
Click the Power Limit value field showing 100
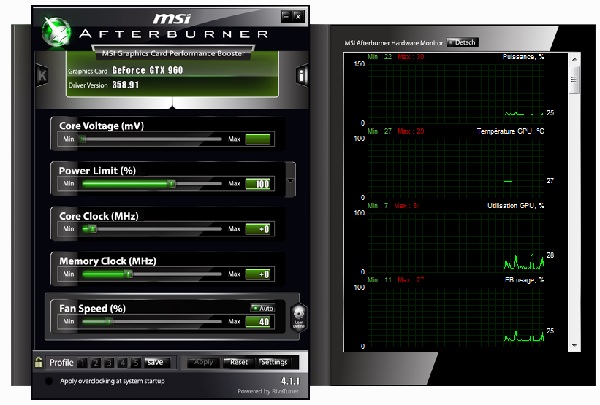pos(258,184)
